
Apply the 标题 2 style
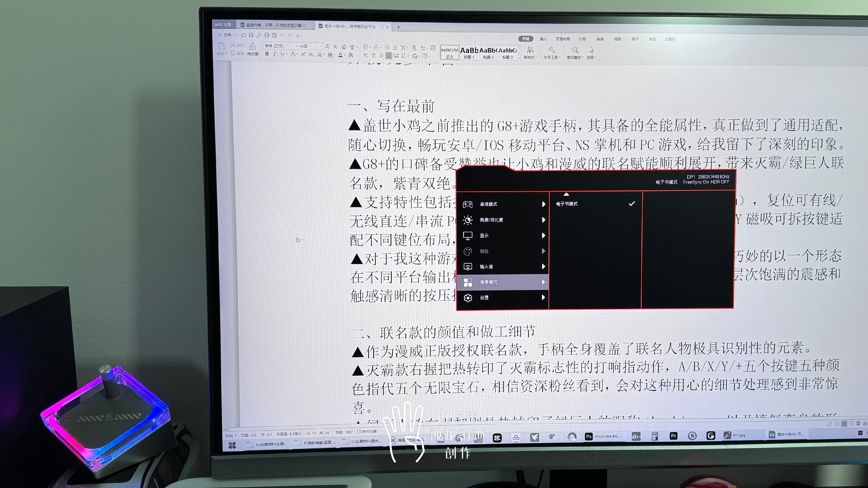488,53
